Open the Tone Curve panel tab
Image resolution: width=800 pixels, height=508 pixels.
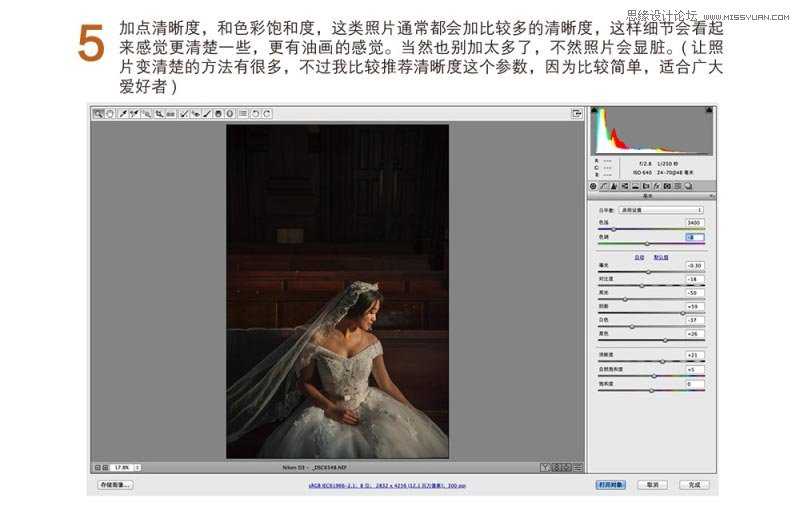pos(603,186)
